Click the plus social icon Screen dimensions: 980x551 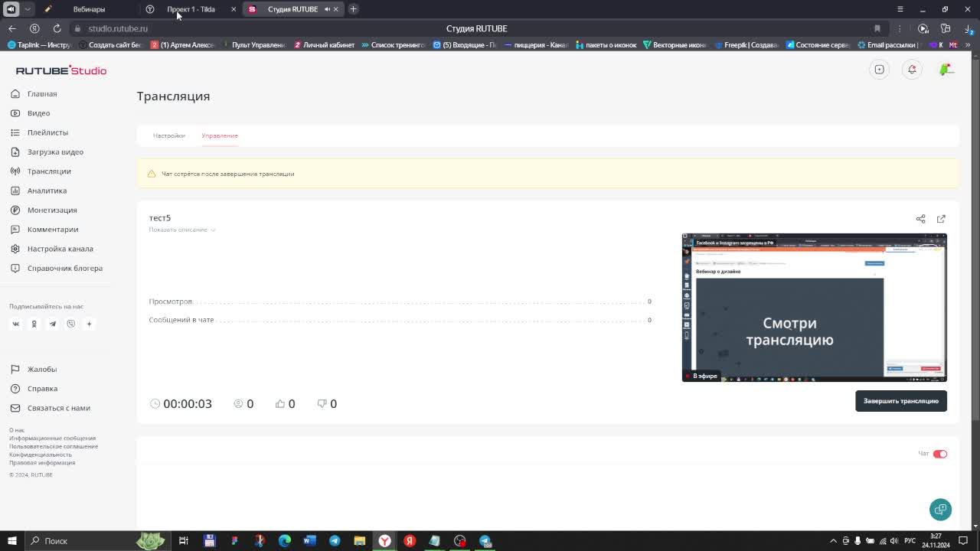(89, 324)
